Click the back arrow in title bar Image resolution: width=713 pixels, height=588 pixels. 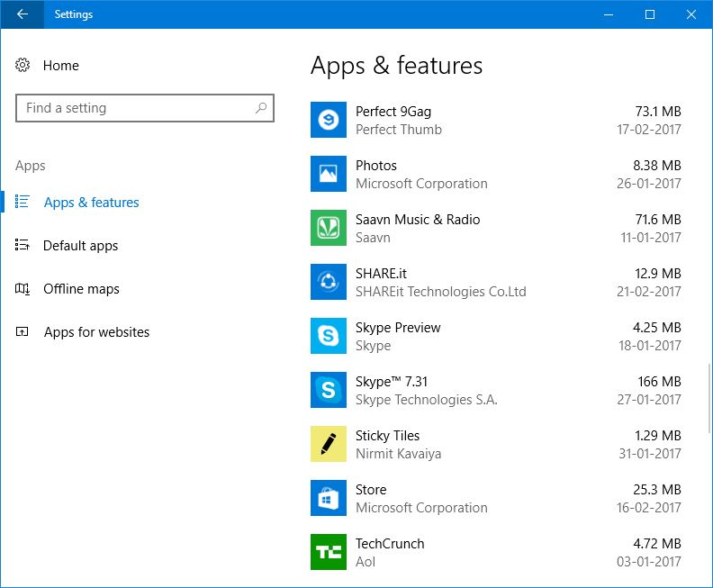point(22,14)
